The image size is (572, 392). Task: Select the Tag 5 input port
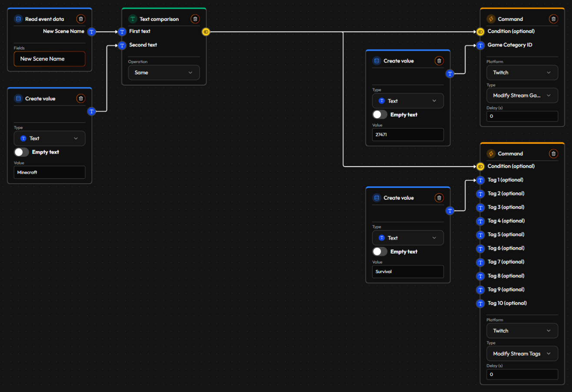click(x=480, y=234)
